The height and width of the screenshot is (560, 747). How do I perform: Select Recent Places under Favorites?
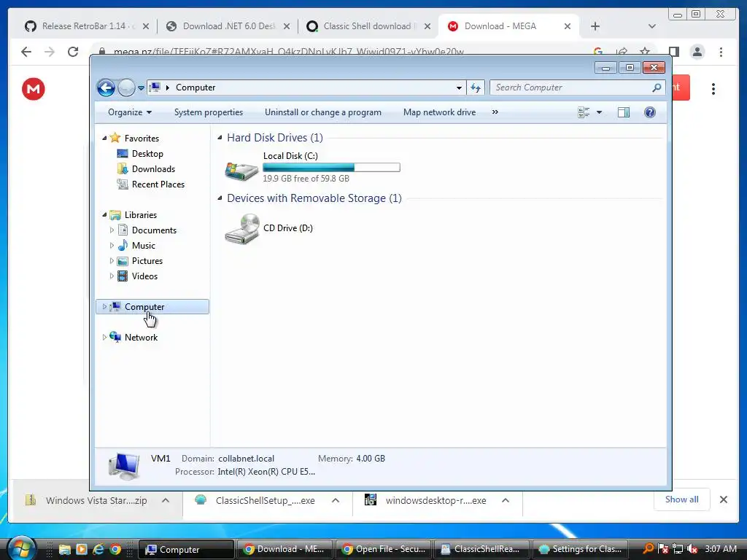(x=158, y=184)
